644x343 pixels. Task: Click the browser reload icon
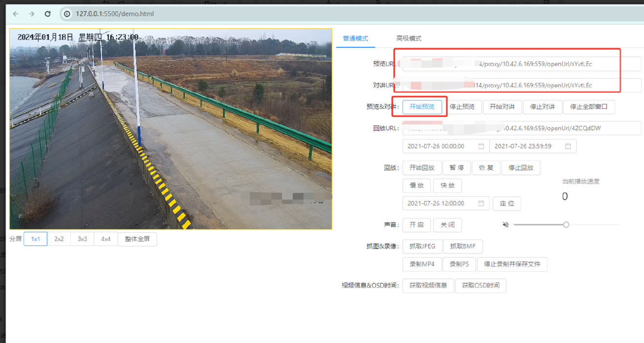pyautogui.click(x=47, y=14)
